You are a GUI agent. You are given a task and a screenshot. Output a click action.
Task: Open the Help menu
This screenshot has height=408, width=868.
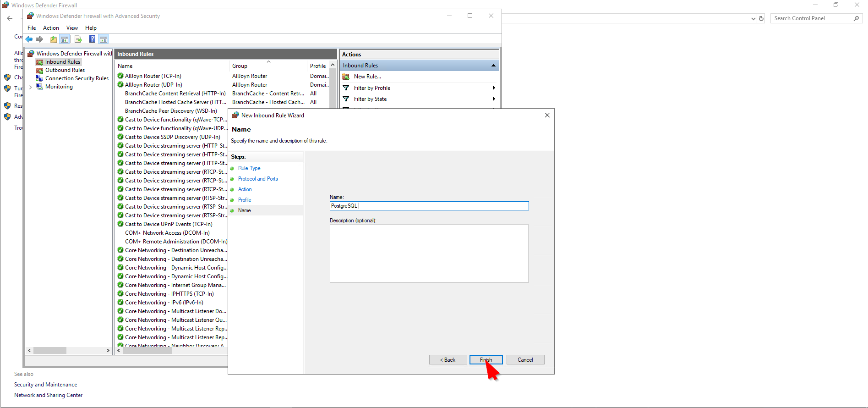coord(91,28)
